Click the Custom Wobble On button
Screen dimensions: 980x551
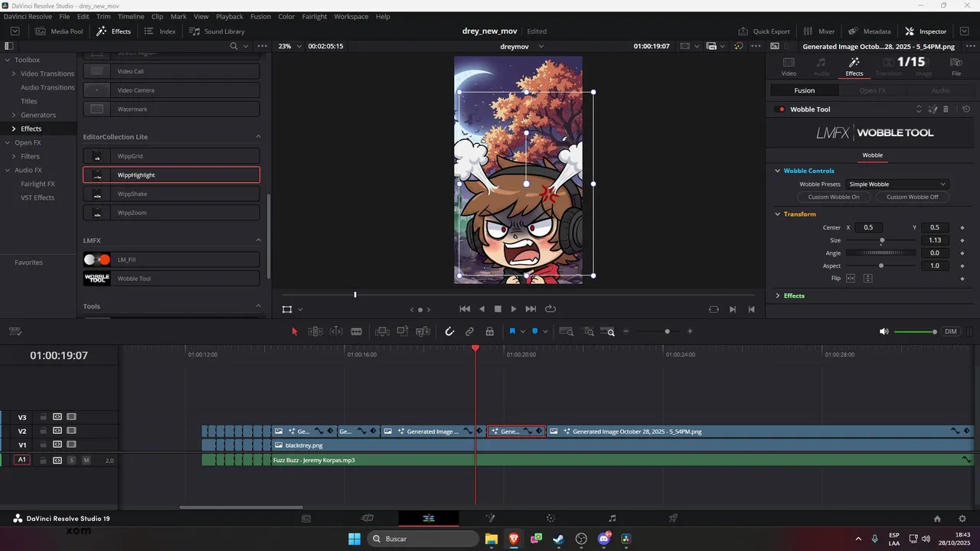(834, 197)
